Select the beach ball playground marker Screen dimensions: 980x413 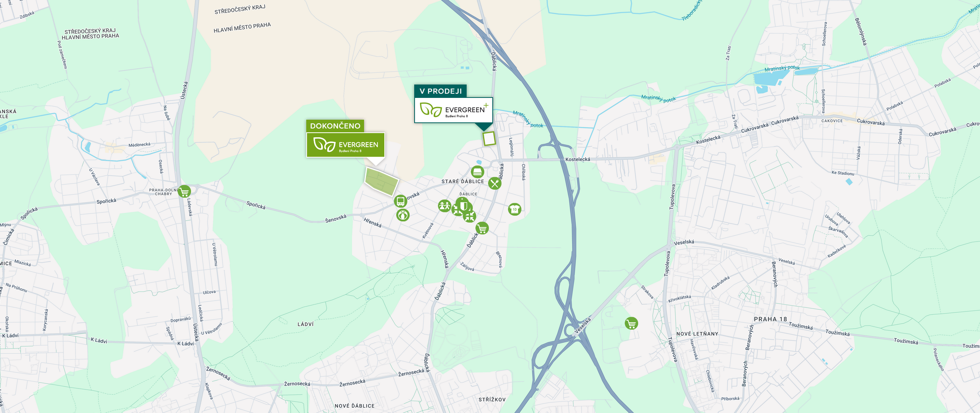coord(403,215)
